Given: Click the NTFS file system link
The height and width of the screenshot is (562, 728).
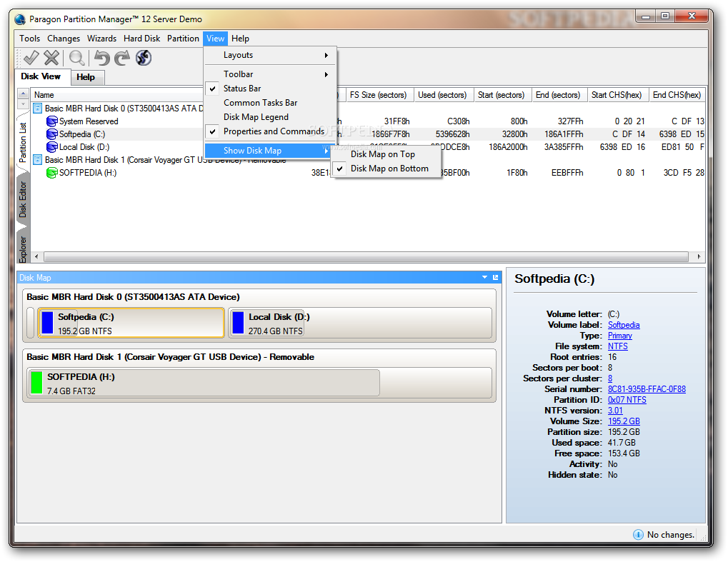Looking at the screenshot, I should pos(617,346).
